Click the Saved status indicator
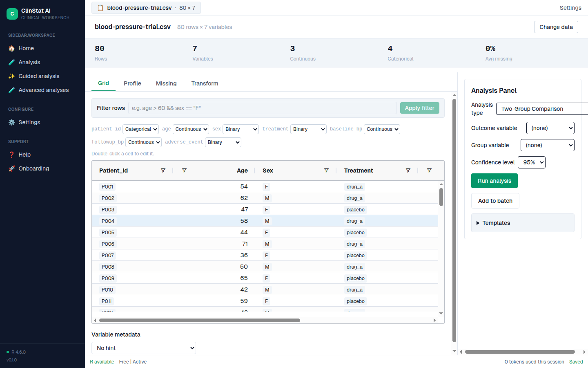The height and width of the screenshot is (368, 588). coord(576,362)
